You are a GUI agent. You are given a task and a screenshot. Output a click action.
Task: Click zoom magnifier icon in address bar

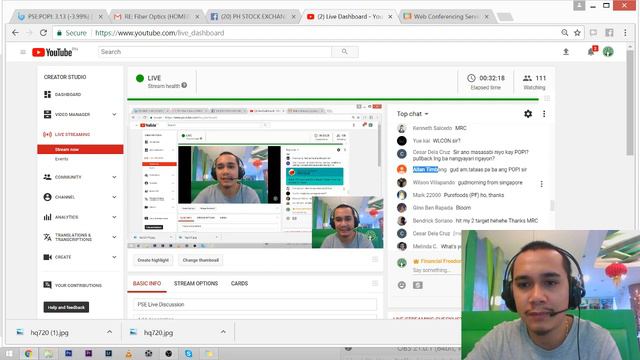[564, 33]
